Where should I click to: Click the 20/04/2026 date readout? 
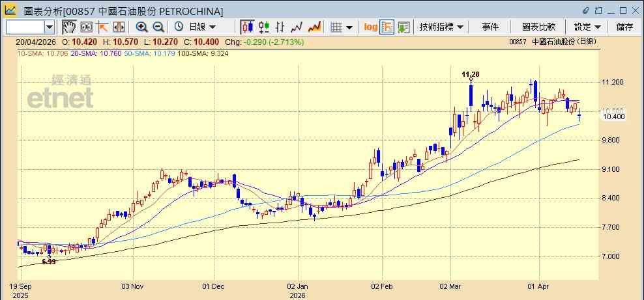click(x=37, y=42)
